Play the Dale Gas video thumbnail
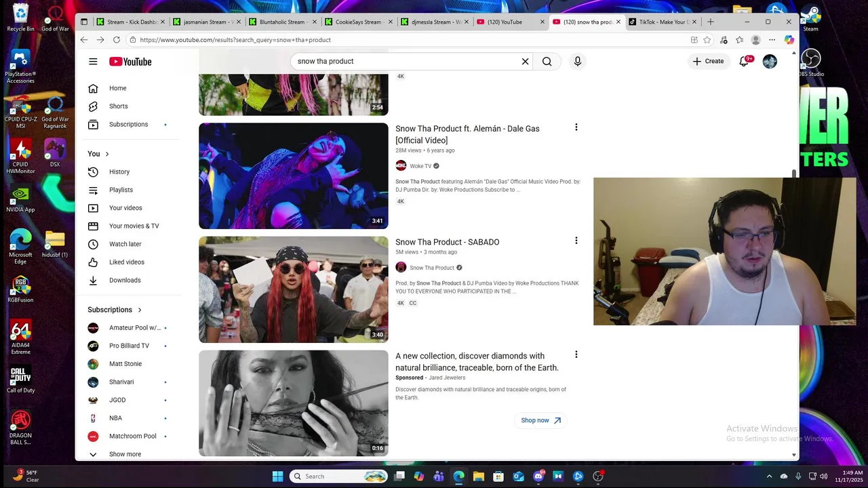The image size is (868, 488). tap(294, 176)
